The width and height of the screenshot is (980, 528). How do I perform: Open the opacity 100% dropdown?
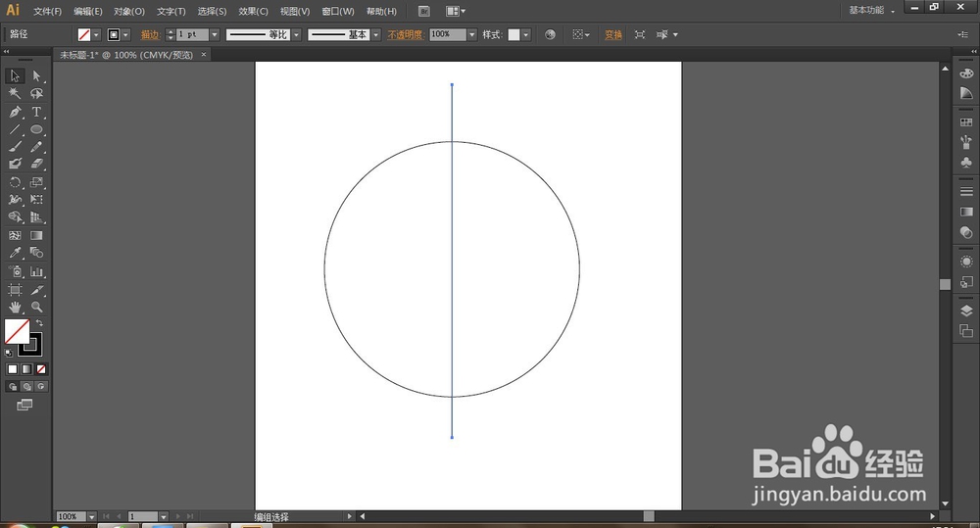(472, 35)
